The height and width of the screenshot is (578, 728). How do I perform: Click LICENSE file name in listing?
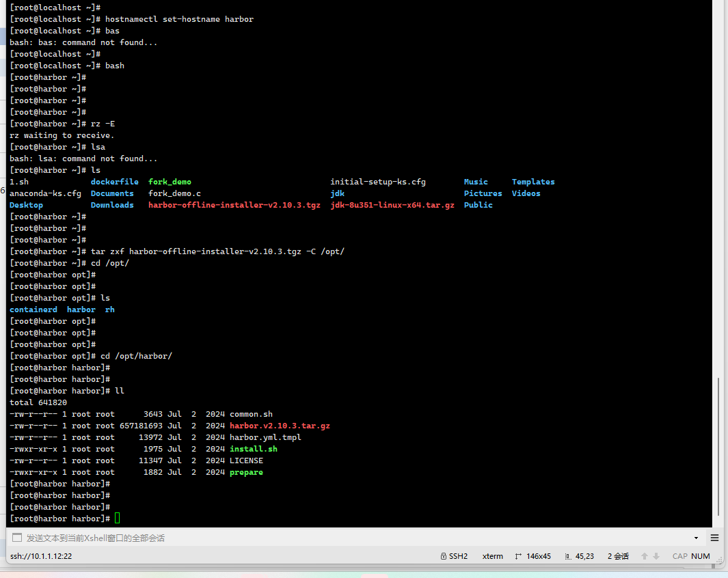coord(247,460)
